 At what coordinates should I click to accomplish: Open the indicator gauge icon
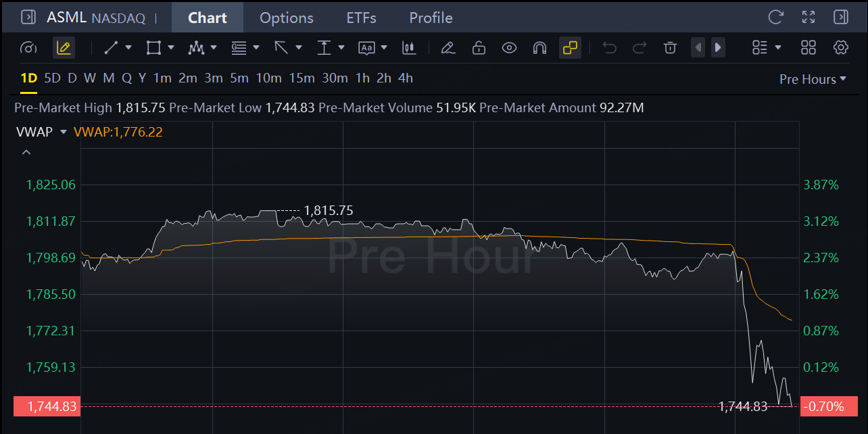coord(28,48)
